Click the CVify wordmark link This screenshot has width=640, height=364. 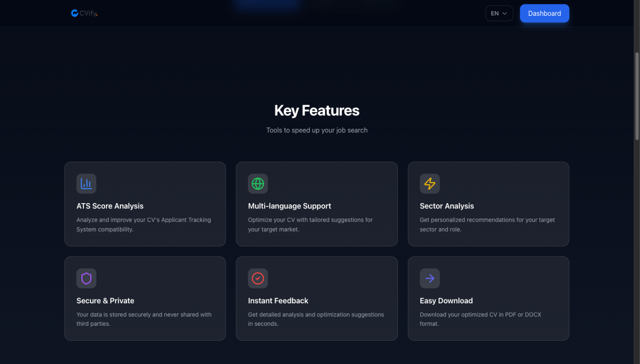pos(87,13)
